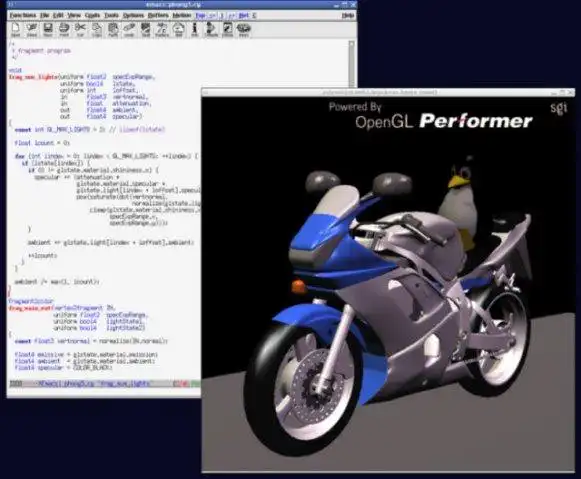Viewport: 581px width, 479px height.
Task: Click the editor mode line at bottom
Action: click(x=104, y=384)
